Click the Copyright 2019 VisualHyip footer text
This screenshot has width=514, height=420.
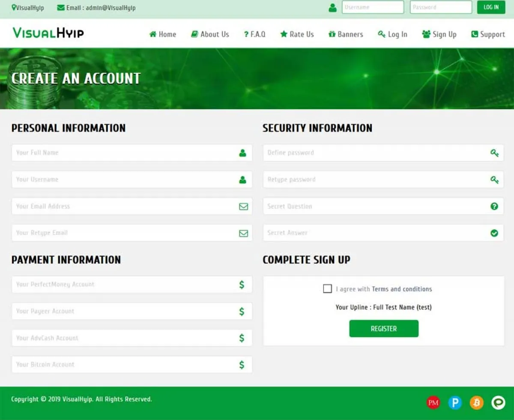tap(81, 399)
